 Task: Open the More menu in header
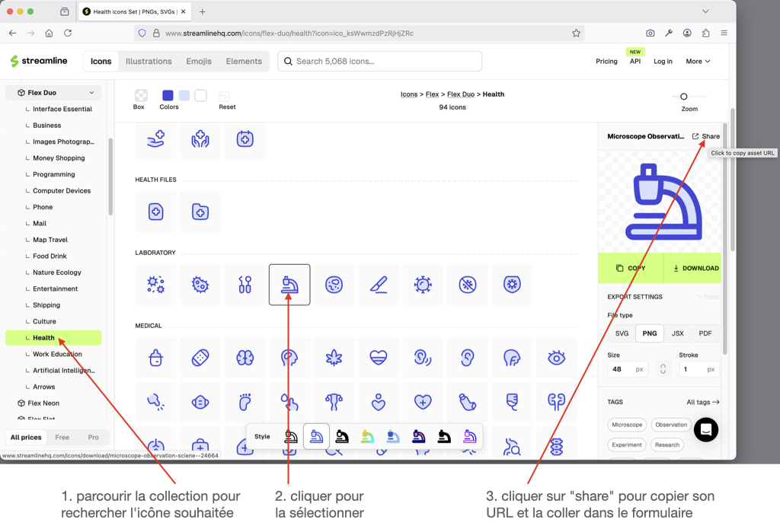coord(697,61)
